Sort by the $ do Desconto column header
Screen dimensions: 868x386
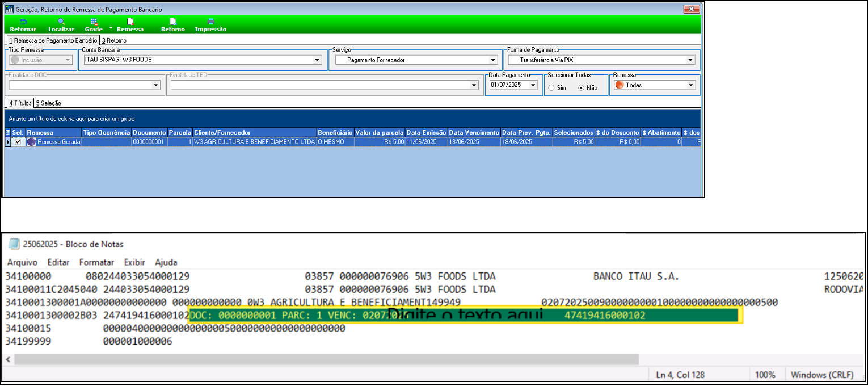tap(618, 132)
